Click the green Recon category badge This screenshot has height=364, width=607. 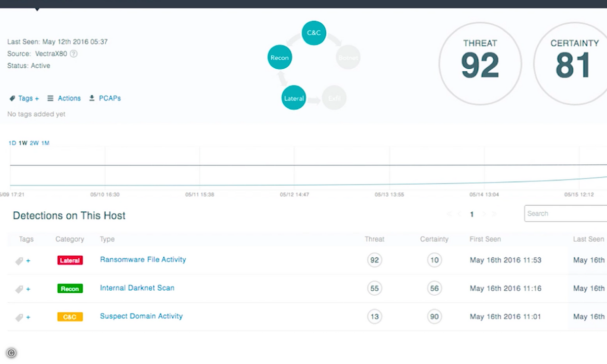pos(70,289)
